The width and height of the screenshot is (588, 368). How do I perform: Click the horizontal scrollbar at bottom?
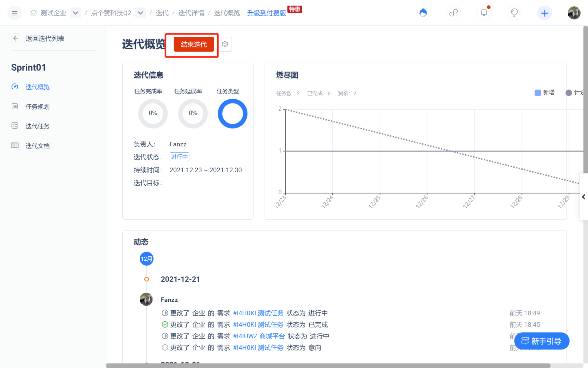click(328, 366)
